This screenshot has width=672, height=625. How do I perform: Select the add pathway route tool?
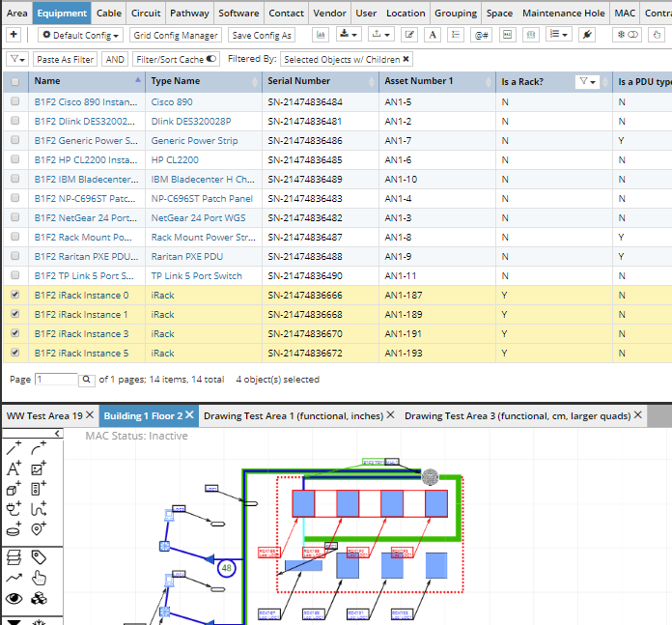tap(39, 509)
